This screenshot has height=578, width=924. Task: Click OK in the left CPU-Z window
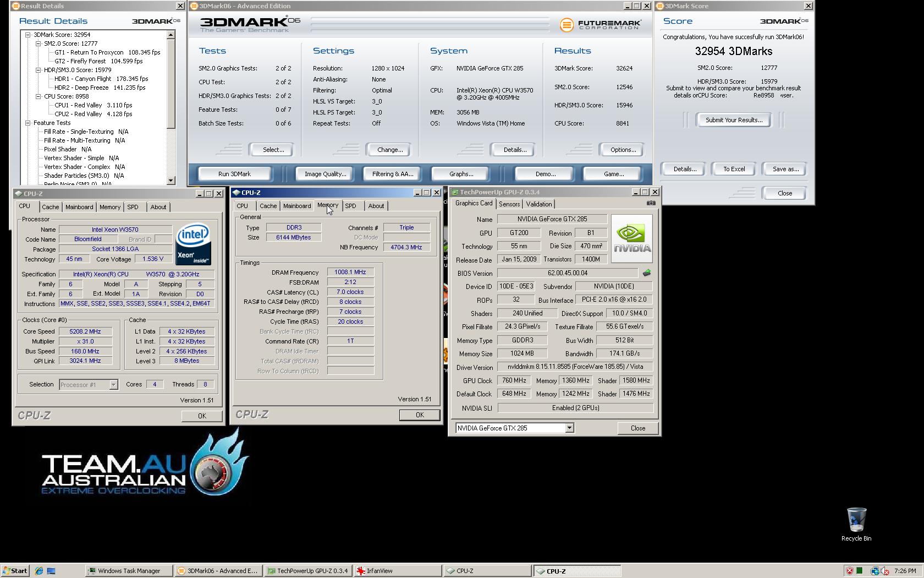click(202, 416)
